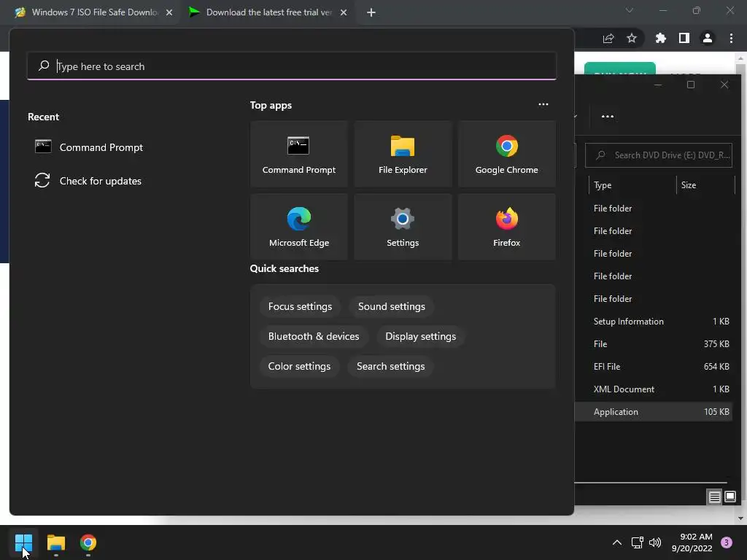
Task: Select the File row of 375 KB
Action: tap(654, 344)
